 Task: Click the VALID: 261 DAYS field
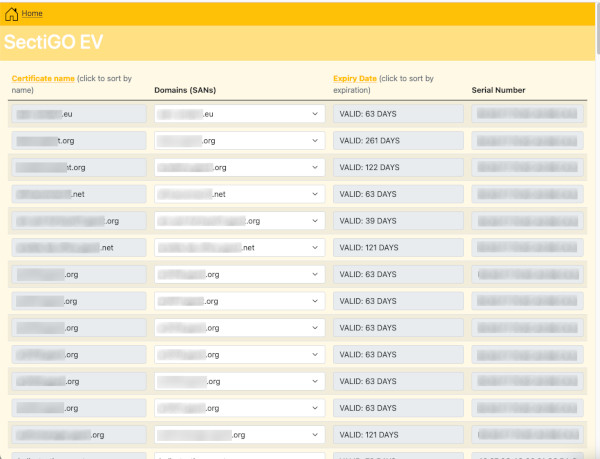(x=398, y=141)
